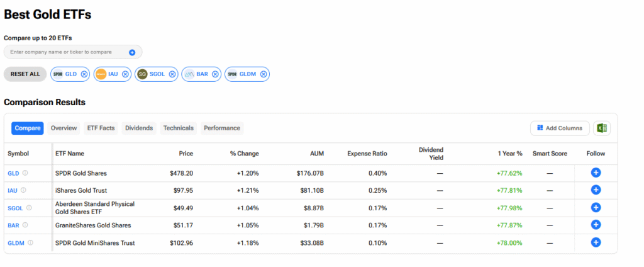The height and width of the screenshot is (267, 644).
Task: Open the Technicals tab
Action: (x=178, y=128)
